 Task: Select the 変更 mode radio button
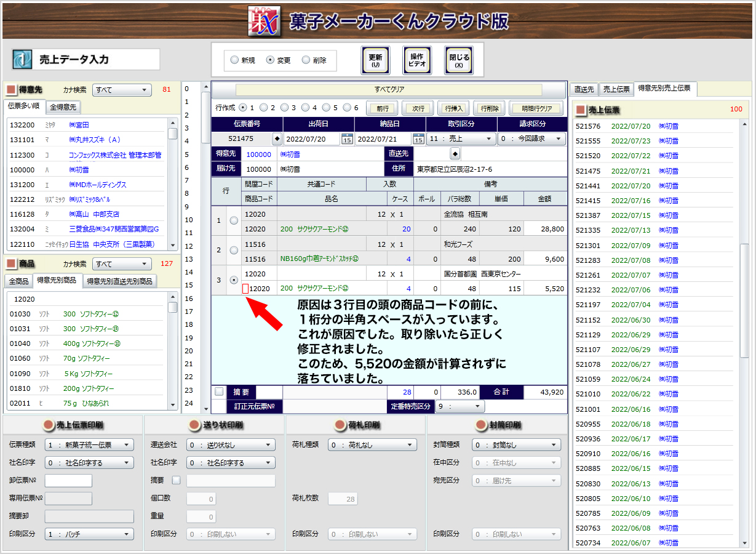(x=270, y=60)
